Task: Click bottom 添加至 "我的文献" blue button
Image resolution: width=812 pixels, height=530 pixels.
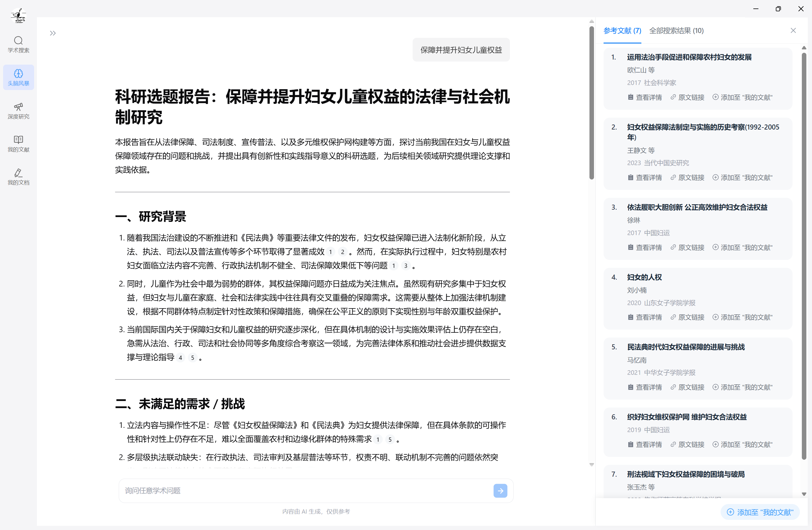Action: coord(760,512)
